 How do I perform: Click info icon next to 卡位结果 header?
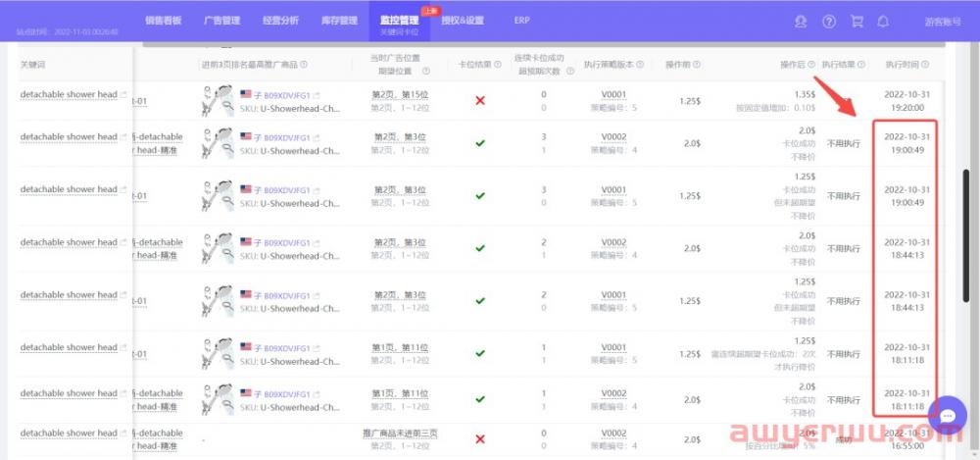(497, 65)
